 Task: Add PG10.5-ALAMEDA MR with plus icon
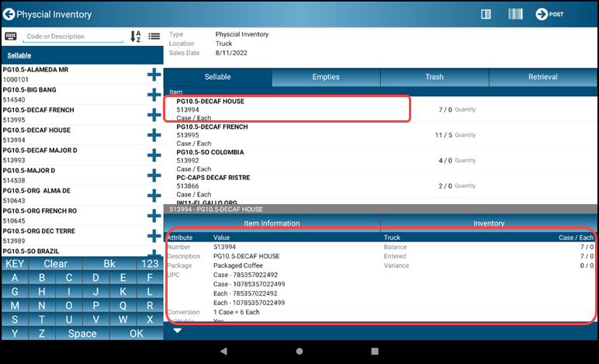click(154, 75)
